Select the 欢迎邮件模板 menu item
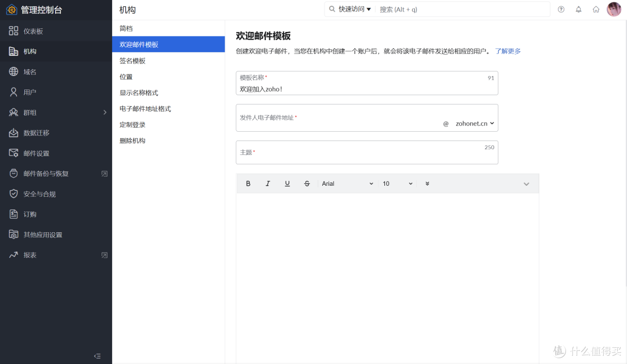627x364 pixels. coord(168,44)
